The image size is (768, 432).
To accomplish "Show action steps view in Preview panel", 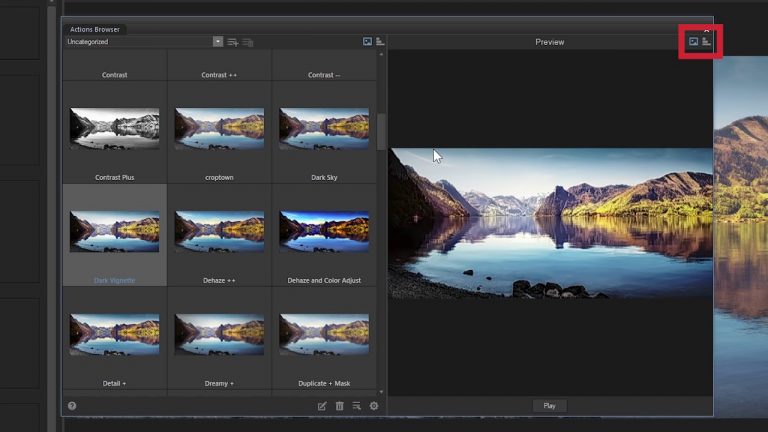I will (706, 42).
